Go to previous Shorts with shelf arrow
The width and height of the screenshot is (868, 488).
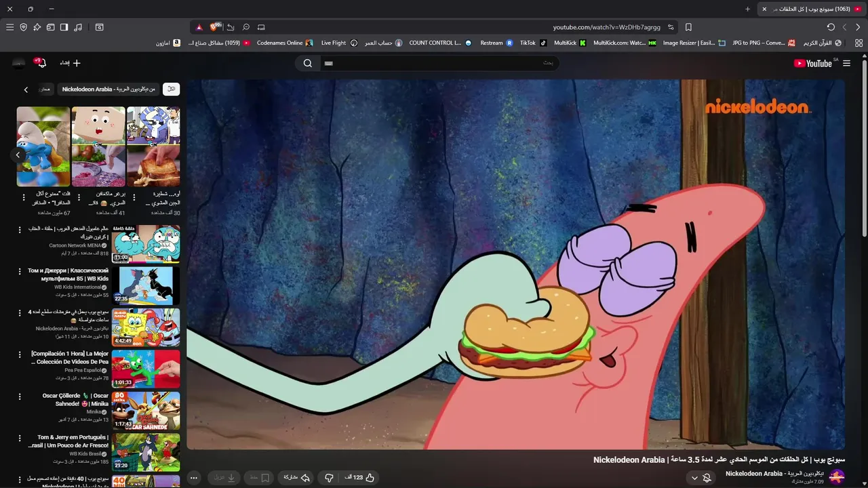tap(18, 155)
